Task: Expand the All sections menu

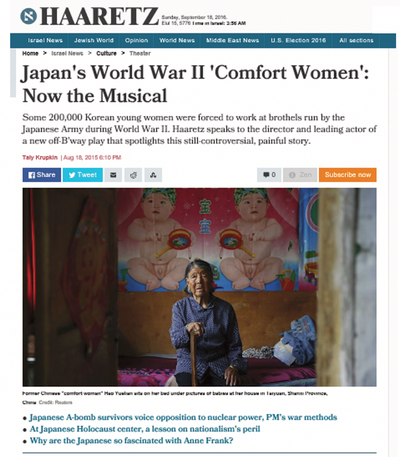Action: coord(356,40)
